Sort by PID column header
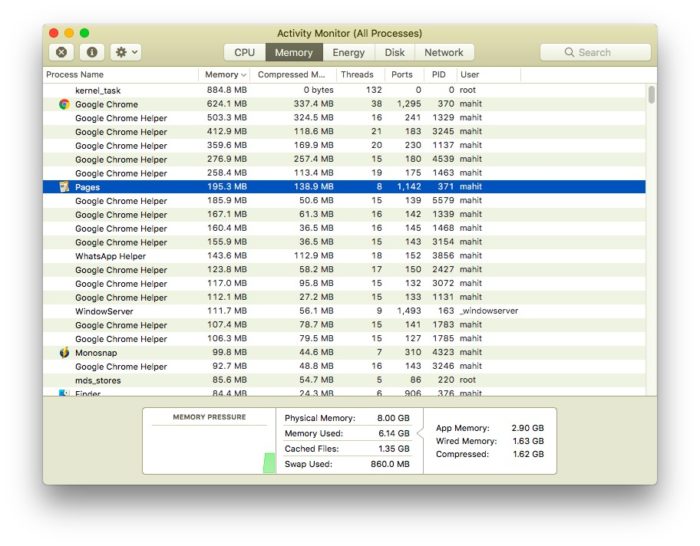Screen dimensions: 700x546 pyautogui.click(x=438, y=75)
